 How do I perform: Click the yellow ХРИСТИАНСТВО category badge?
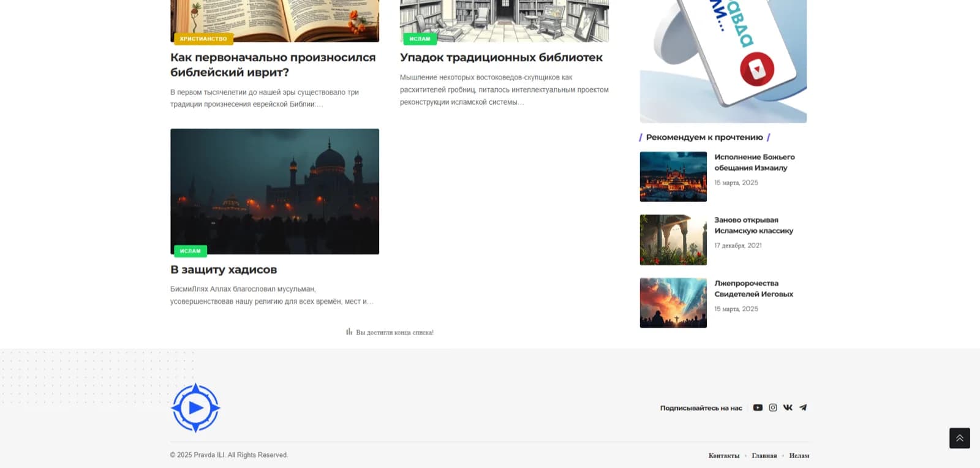[x=203, y=39]
